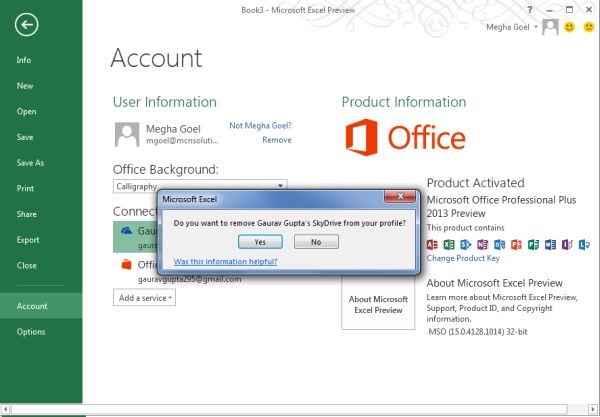Click the Remove link under User Information
This screenshot has height=417, width=600.
pyautogui.click(x=277, y=140)
